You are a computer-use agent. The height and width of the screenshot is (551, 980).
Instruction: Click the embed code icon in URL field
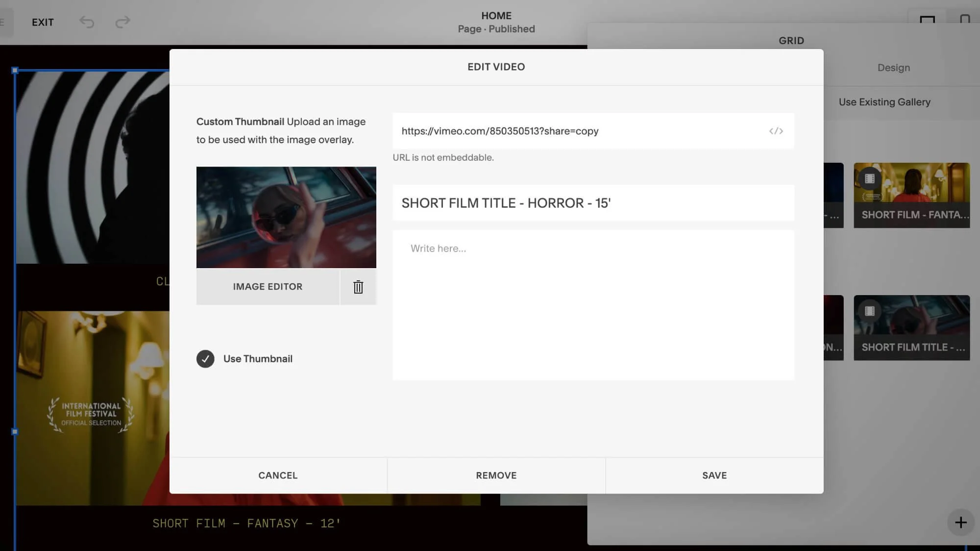click(x=776, y=131)
